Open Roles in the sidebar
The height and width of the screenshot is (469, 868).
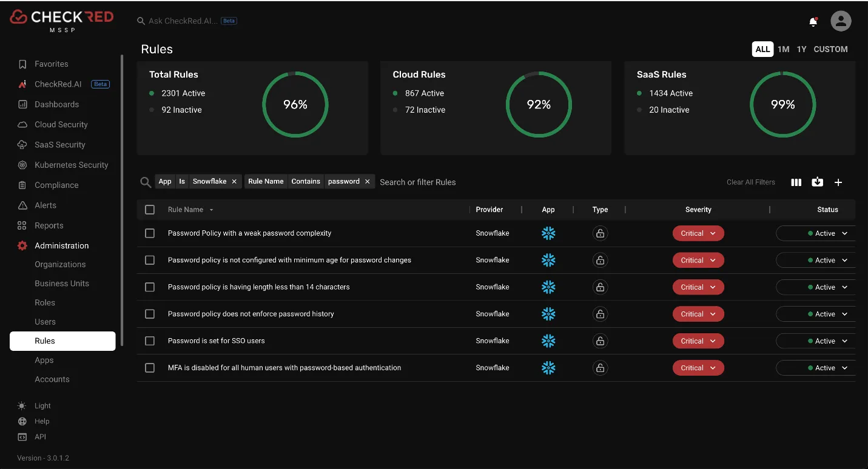[45, 302]
